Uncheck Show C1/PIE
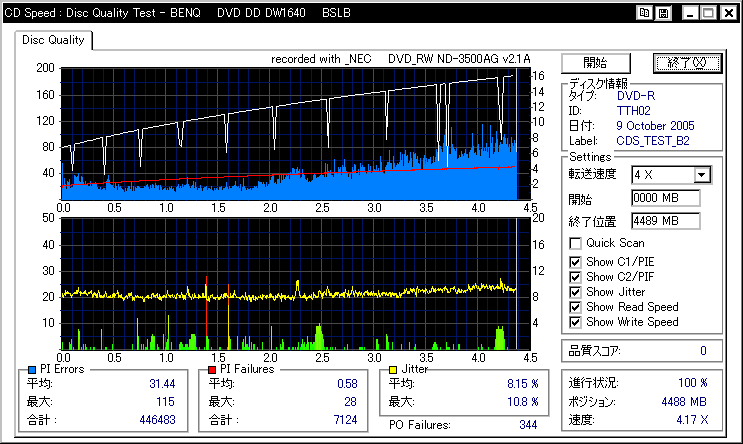 (575, 262)
